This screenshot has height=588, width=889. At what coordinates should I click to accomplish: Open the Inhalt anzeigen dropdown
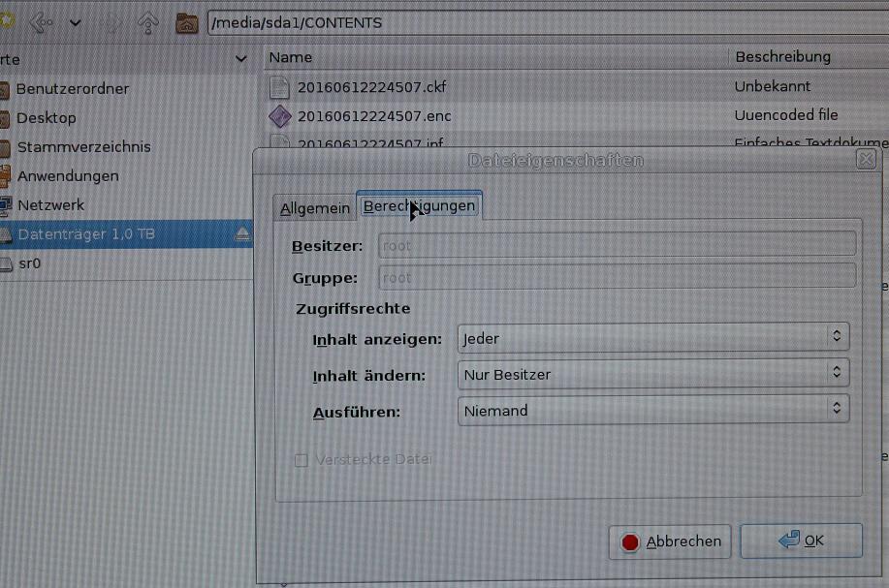653,338
